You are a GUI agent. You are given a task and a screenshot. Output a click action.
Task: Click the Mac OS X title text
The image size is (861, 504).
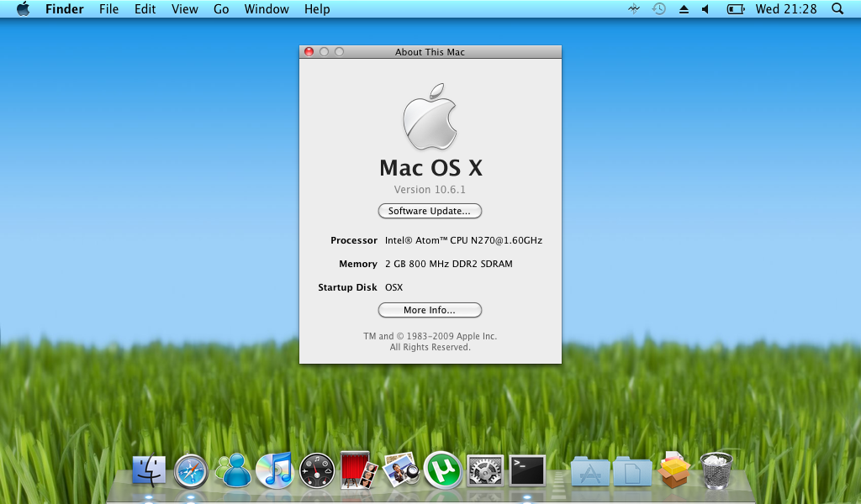430,167
